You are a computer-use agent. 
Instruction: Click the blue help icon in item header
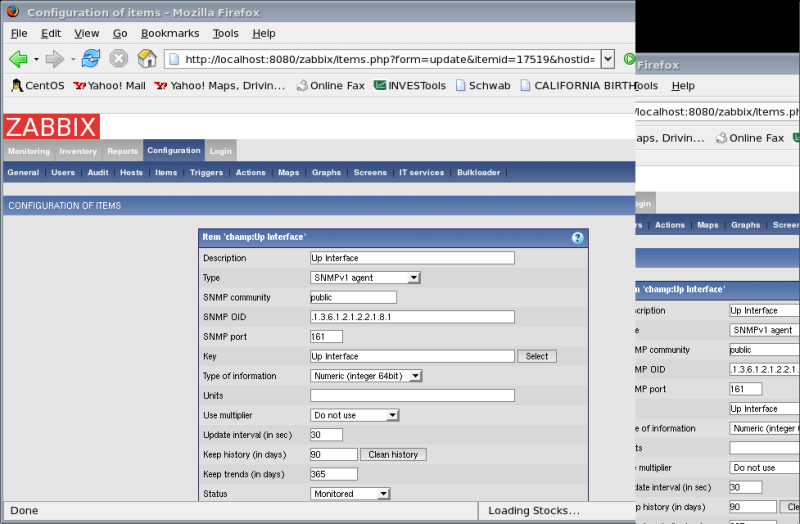point(577,238)
